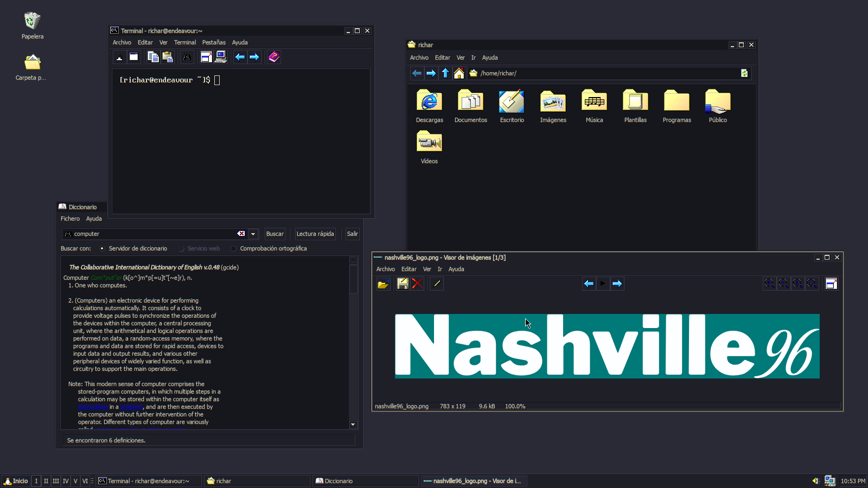Click scroll down arrow in dictionary results
The height and width of the screenshot is (488, 868).
(x=353, y=425)
